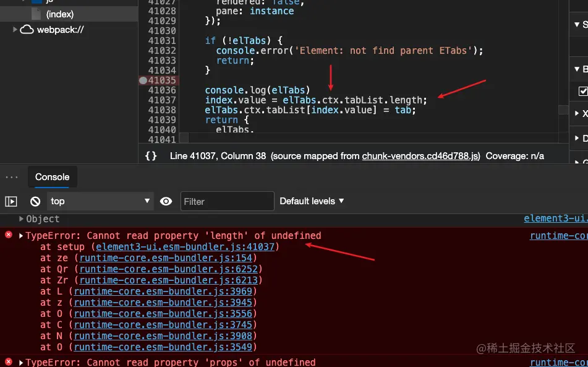588x367 pixels.
Task: Toggle the breakpoint on line 41035
Action: pyautogui.click(x=143, y=80)
